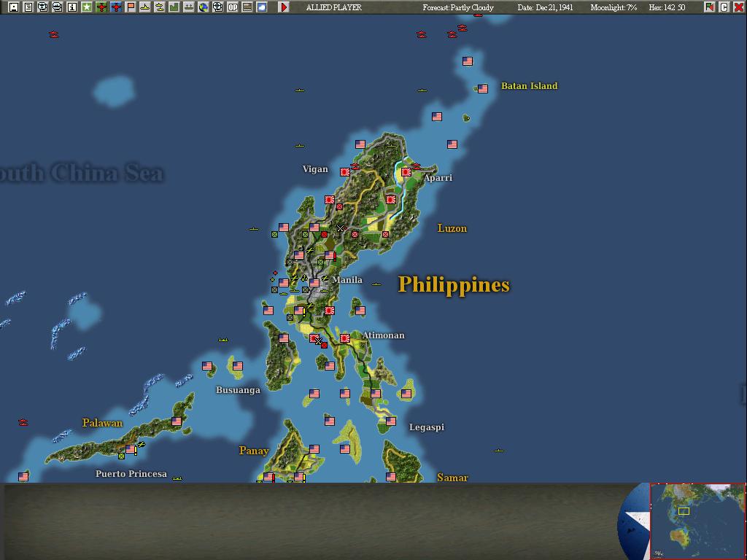Click the single yellow ship toolbar icon
The width and height of the screenshot is (747, 560).
click(x=145, y=7)
